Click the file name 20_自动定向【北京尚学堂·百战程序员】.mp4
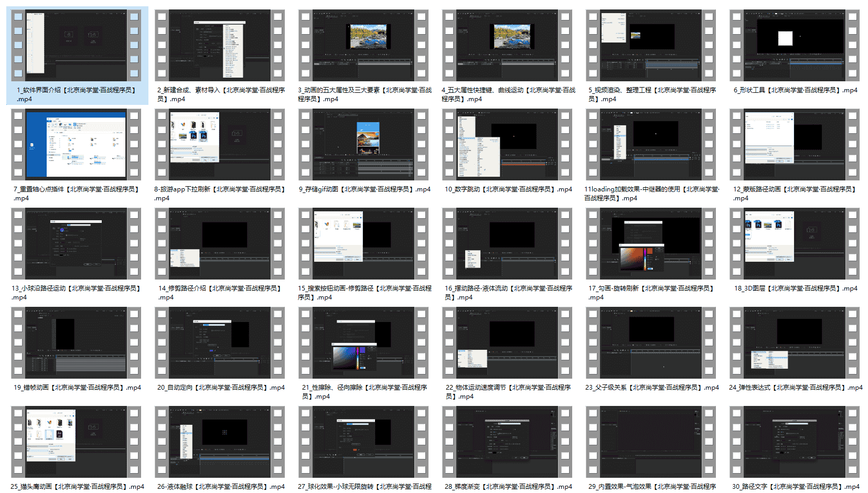This screenshot has height=493, width=868. click(x=221, y=388)
